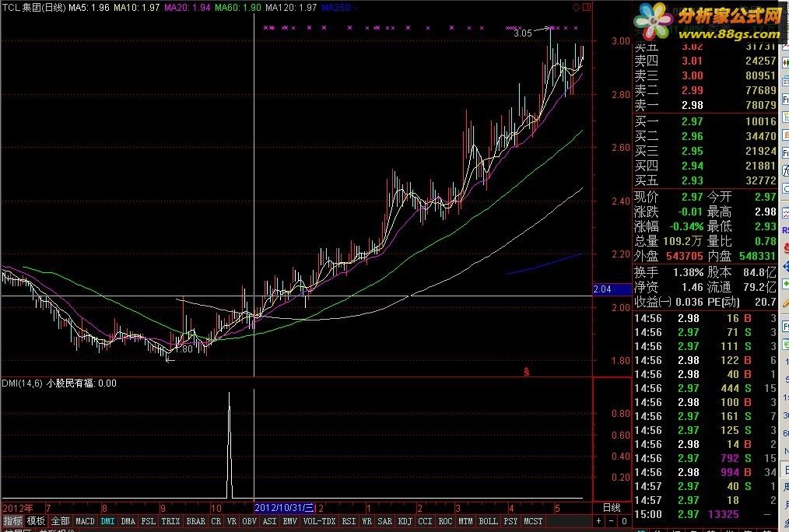Open the EMV indicator
789x532 pixels.
(x=289, y=521)
